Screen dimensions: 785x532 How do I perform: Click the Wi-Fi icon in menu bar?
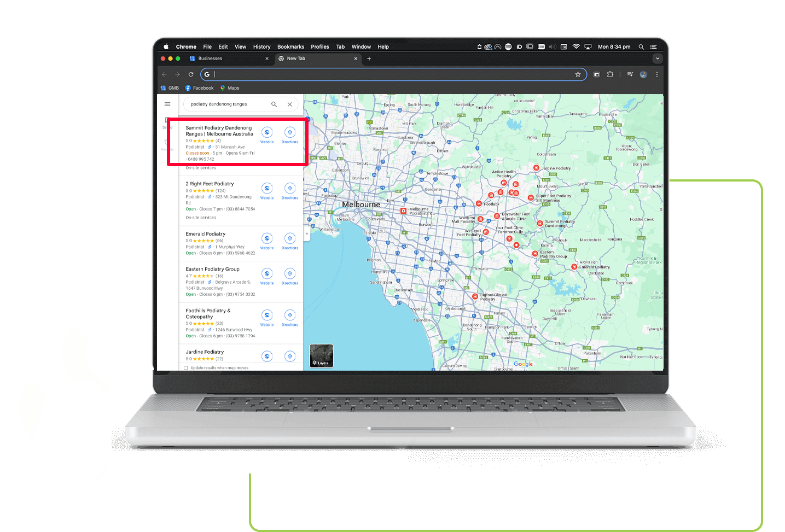(576, 46)
